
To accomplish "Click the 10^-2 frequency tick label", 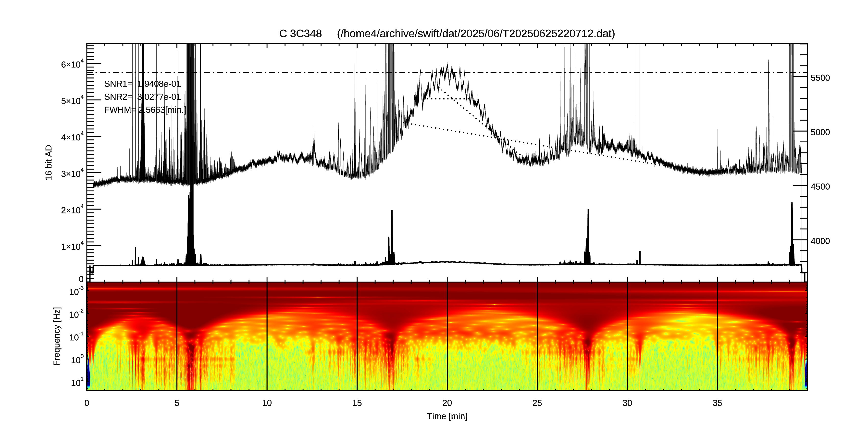I will [x=76, y=314].
